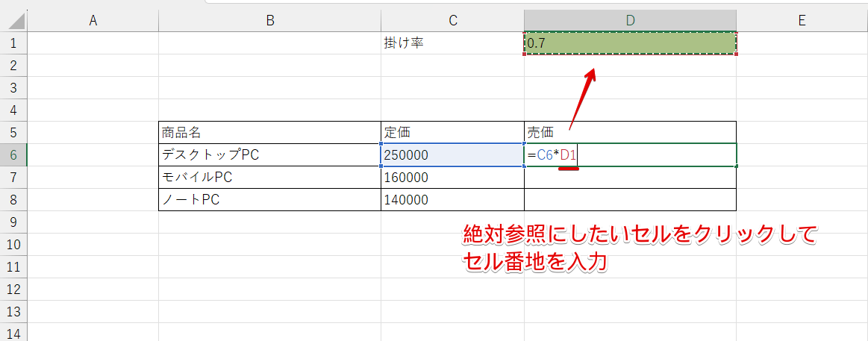Select column E header
Screen dimensions: 868x341
point(802,21)
